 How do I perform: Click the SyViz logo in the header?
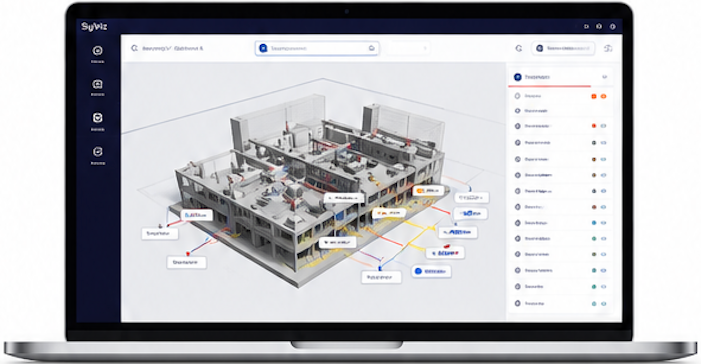[94, 27]
